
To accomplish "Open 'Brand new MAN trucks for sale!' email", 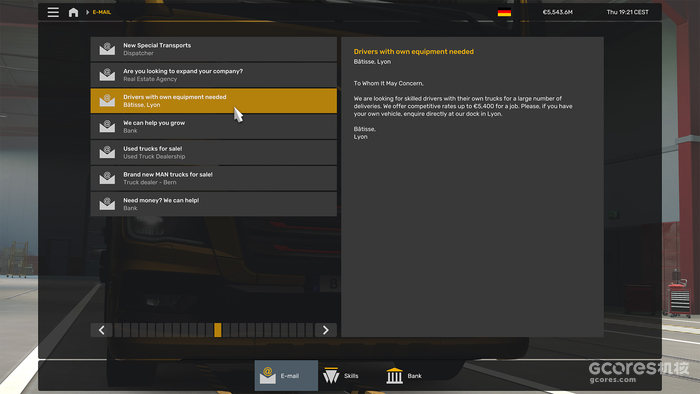I will click(x=213, y=178).
